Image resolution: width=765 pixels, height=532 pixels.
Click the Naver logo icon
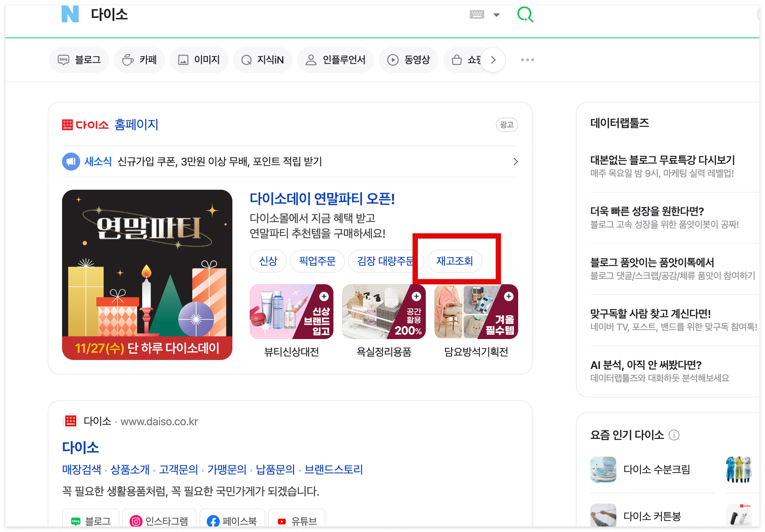tap(70, 14)
